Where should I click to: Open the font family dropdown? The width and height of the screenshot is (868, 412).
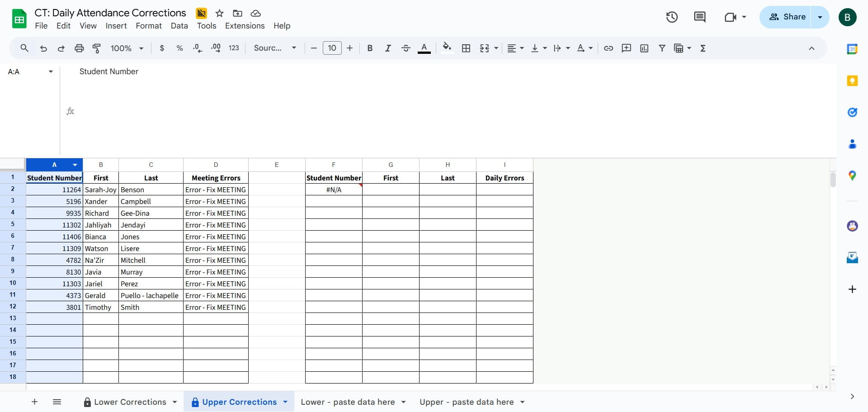point(275,48)
